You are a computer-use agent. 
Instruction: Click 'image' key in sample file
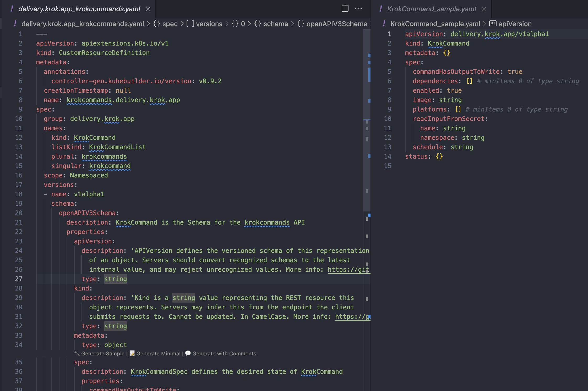422,100
